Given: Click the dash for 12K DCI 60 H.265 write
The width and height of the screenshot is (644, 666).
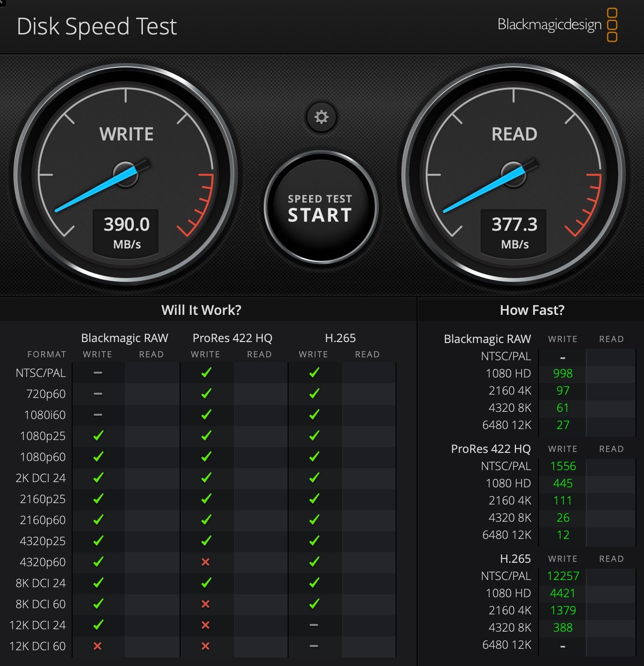Looking at the screenshot, I should point(314,646).
